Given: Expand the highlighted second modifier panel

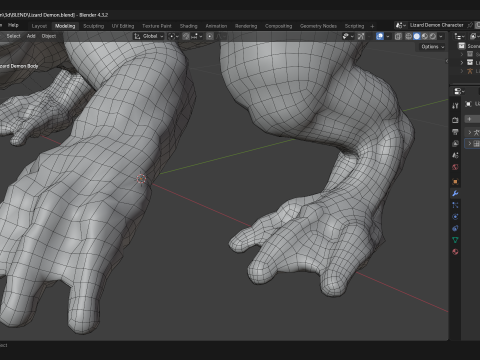Looking at the screenshot, I should pos(469,144).
